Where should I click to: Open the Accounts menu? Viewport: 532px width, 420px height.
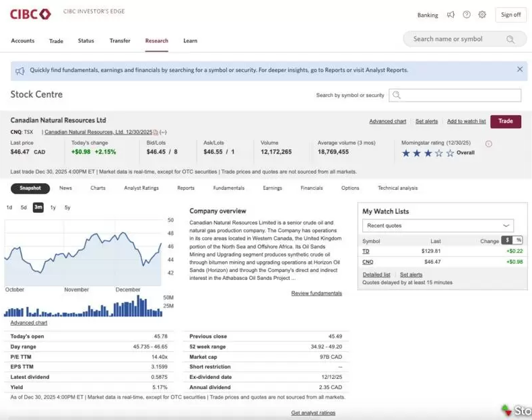coord(23,40)
